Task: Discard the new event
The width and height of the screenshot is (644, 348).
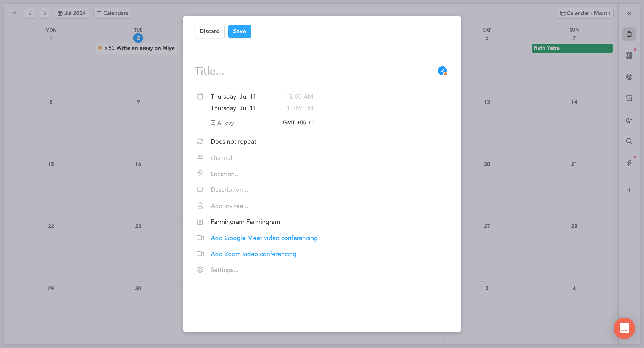Action: 210,31
